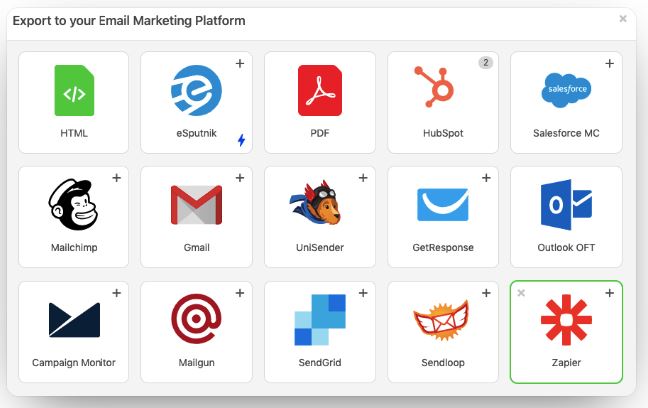Pick the Mailchimp monkey icon
This screenshot has height=408, width=648.
(74, 204)
